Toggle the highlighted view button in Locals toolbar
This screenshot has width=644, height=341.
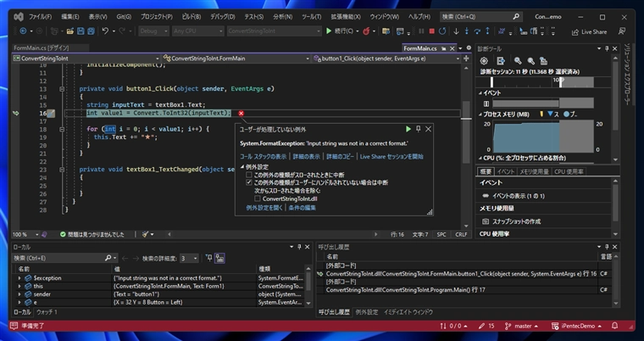[220, 258]
